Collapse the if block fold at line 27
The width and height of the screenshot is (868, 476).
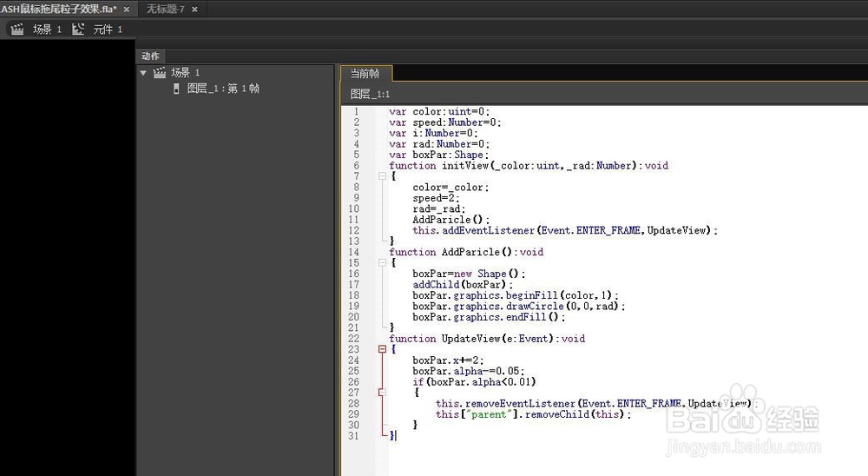[x=382, y=393]
